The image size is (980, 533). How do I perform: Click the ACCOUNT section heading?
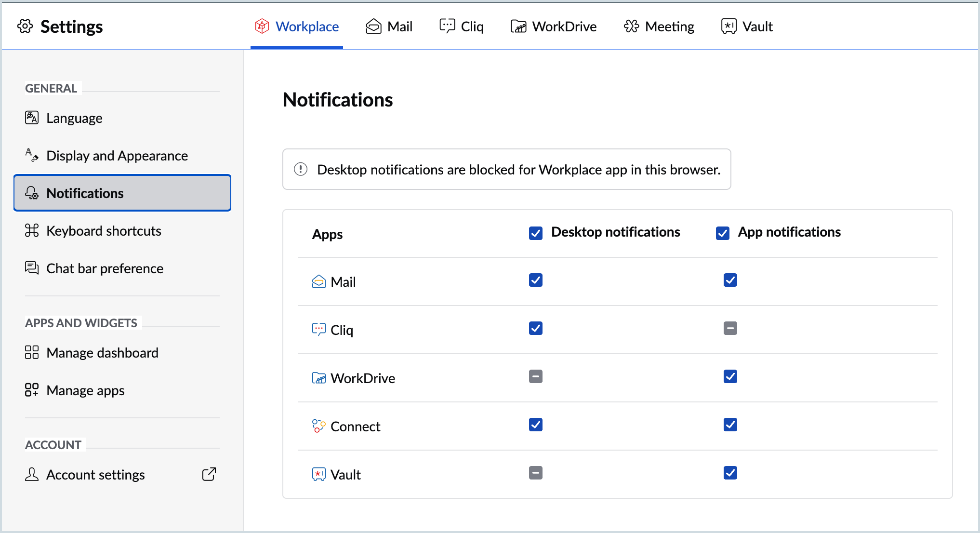pyautogui.click(x=53, y=445)
